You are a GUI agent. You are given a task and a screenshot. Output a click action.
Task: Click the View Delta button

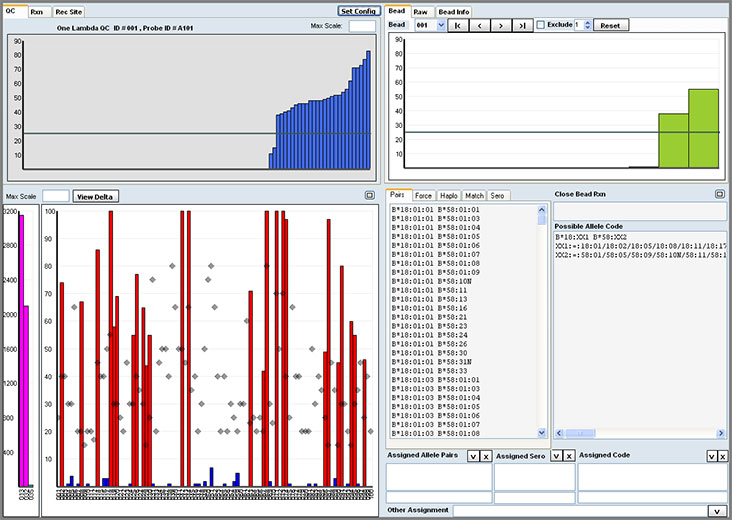tap(95, 196)
